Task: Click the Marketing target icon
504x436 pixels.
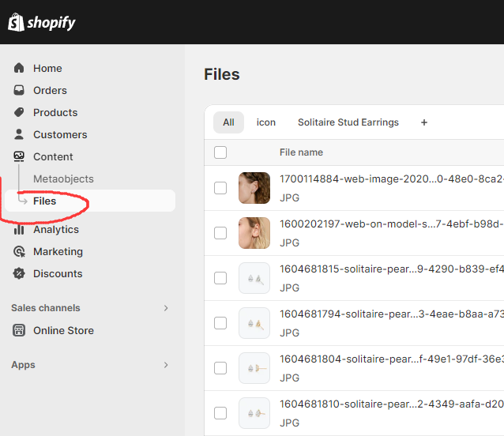Action: point(19,252)
